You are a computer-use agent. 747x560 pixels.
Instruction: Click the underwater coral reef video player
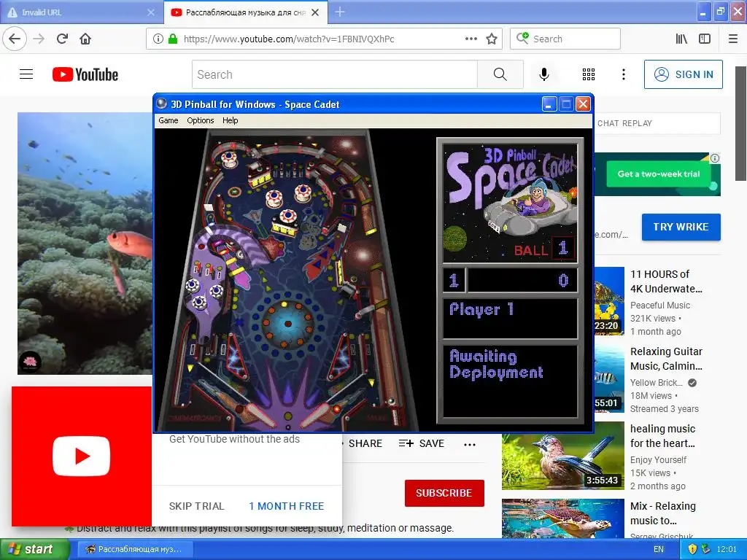pos(85,244)
